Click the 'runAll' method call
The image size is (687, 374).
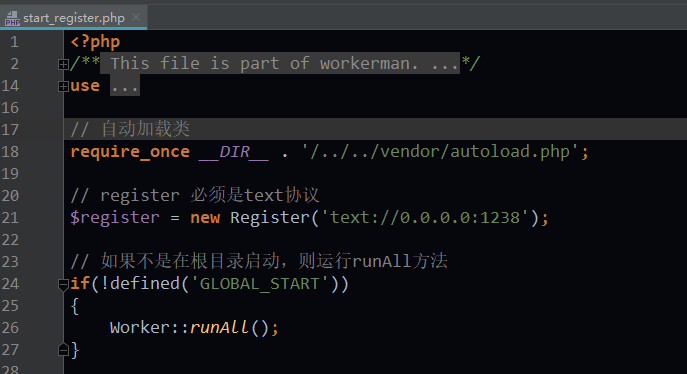[220, 328]
